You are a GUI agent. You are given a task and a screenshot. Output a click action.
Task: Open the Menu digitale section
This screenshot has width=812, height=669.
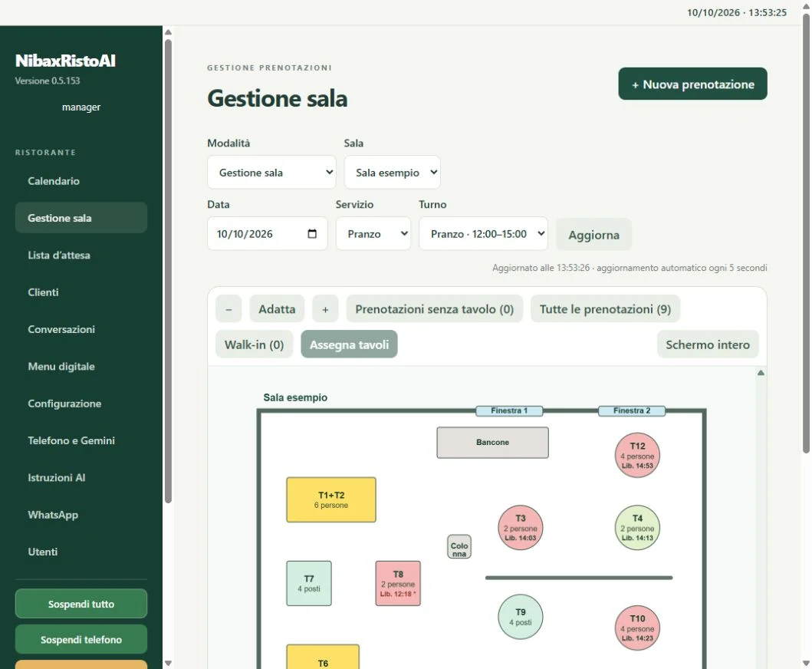81,367
